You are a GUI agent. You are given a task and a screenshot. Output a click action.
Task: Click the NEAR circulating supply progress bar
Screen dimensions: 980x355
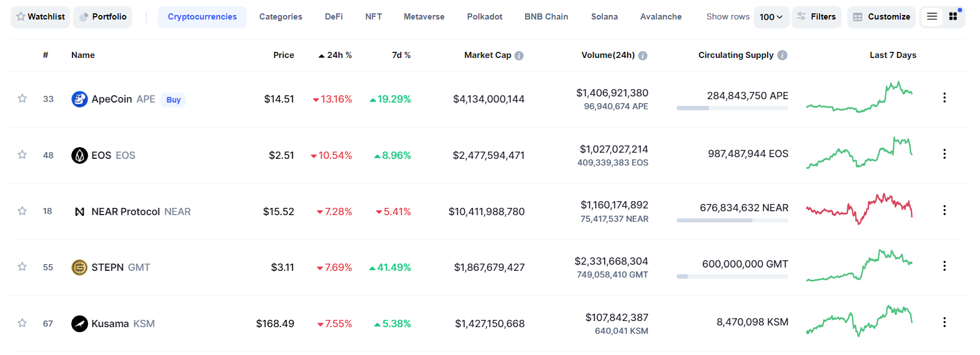click(x=732, y=221)
